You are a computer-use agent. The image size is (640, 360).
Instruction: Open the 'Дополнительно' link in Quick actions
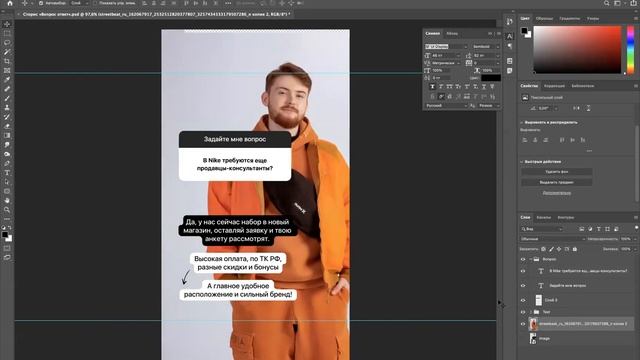pos(557,193)
